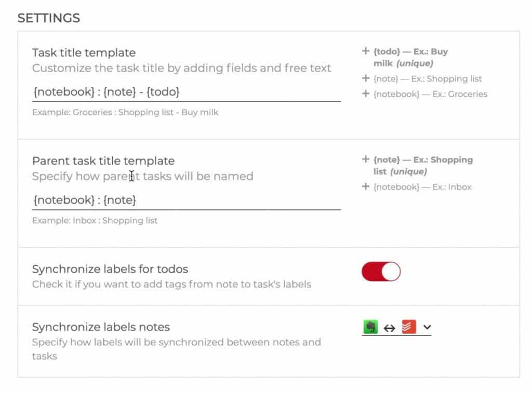Click plus icon next to {notebook} Inbox
Image resolution: width=532 pixels, height=393 pixels.
tap(365, 186)
